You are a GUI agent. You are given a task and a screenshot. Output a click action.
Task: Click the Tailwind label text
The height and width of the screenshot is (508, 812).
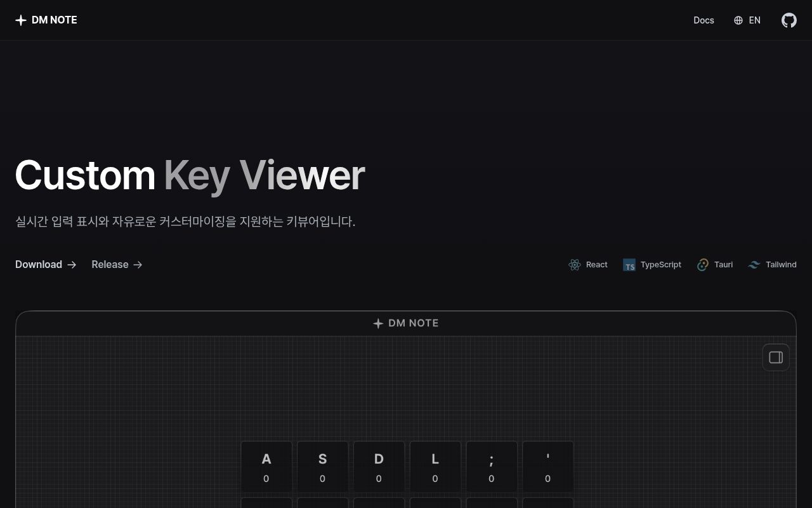pos(781,265)
